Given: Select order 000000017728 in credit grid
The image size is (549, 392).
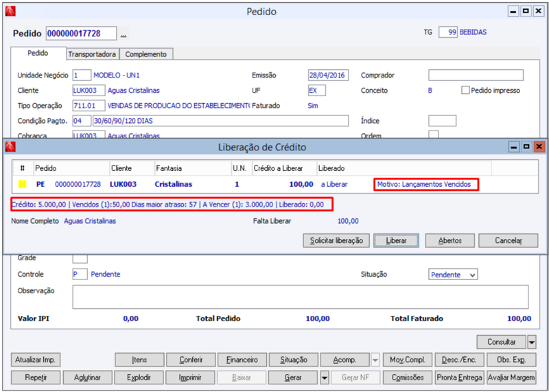Looking at the screenshot, I should coord(78,184).
